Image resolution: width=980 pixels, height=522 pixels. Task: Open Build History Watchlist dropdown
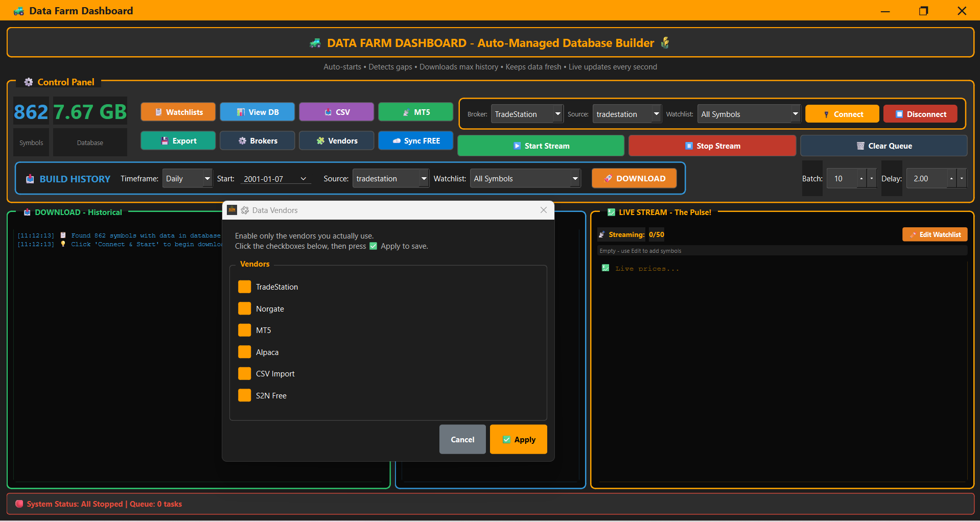[x=575, y=178]
